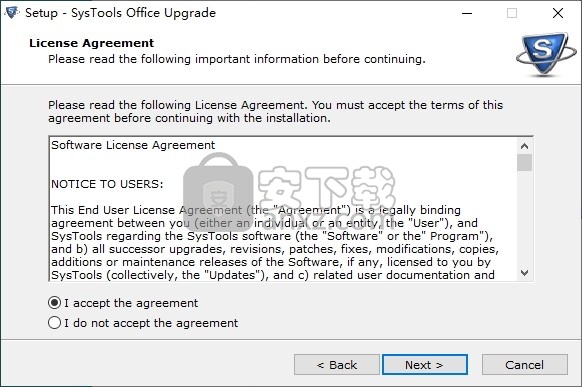Select I do not accept the agreement
Screen dimensions: 582x387
tap(55, 323)
